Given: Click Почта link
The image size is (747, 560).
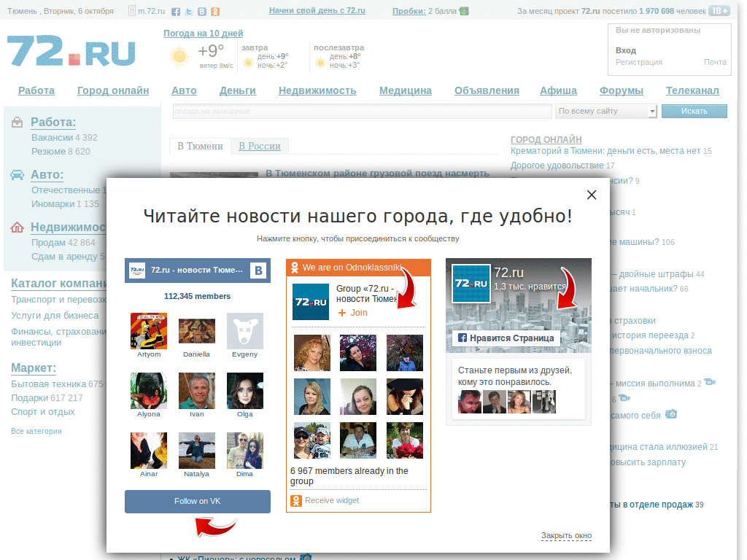Looking at the screenshot, I should point(715,63).
